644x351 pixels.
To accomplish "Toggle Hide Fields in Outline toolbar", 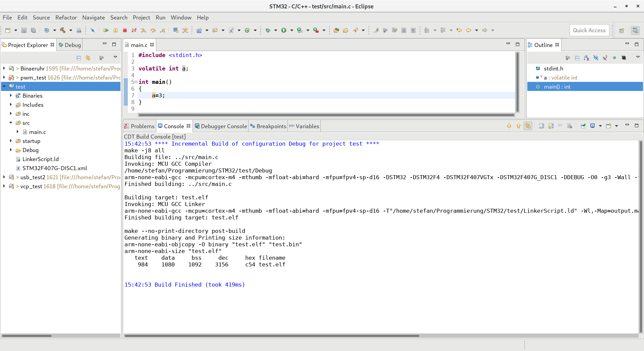I will point(596,58).
